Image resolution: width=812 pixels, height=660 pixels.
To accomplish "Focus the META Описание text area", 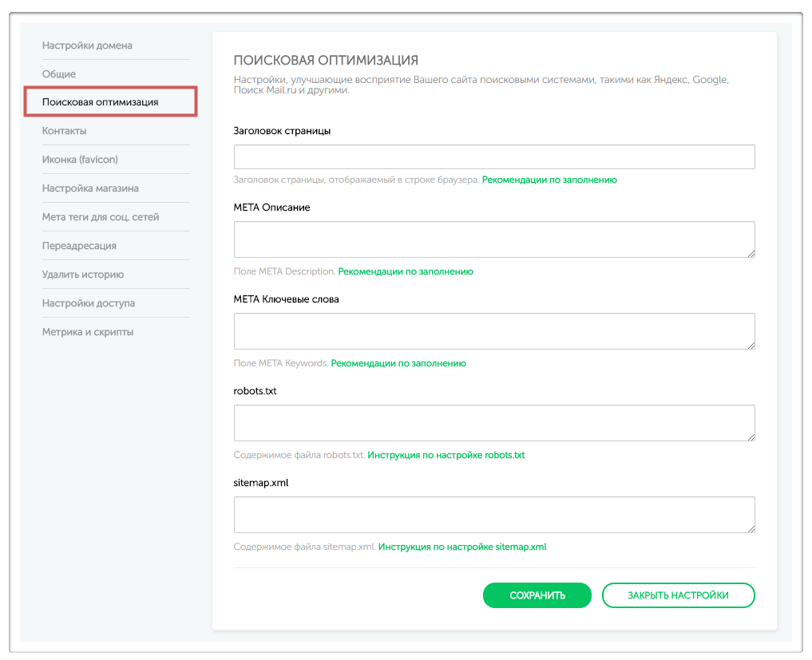I will [494, 239].
